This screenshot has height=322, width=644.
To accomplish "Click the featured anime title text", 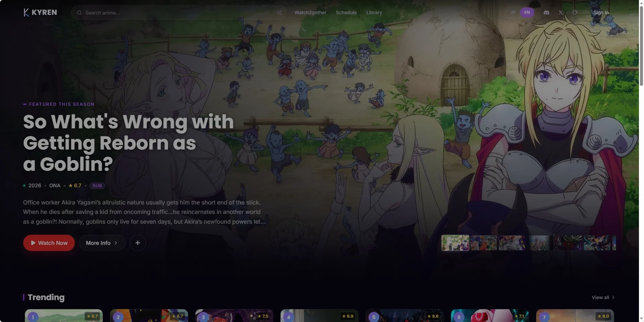I will [x=128, y=143].
